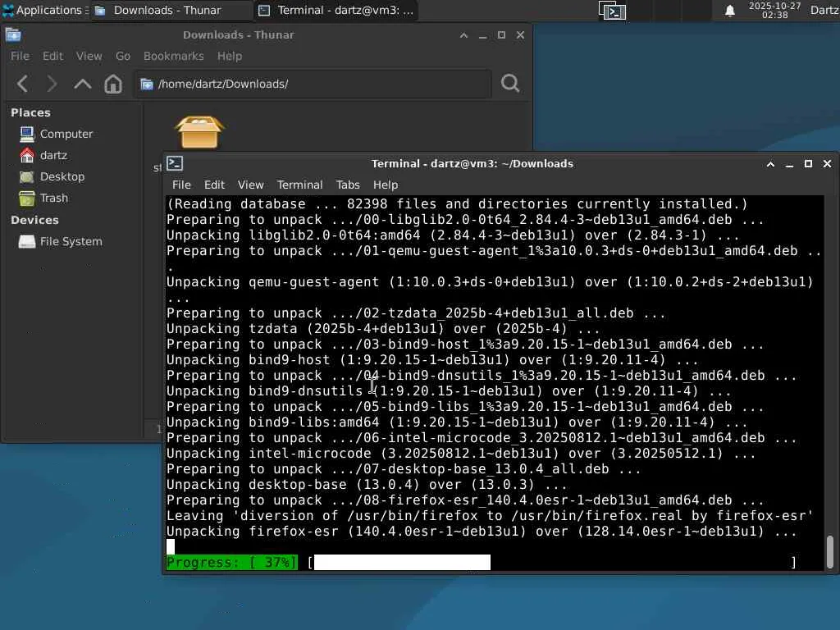Viewport: 840px width, 630px height.
Task: Roll up the Terminal window
Action: tap(770, 164)
